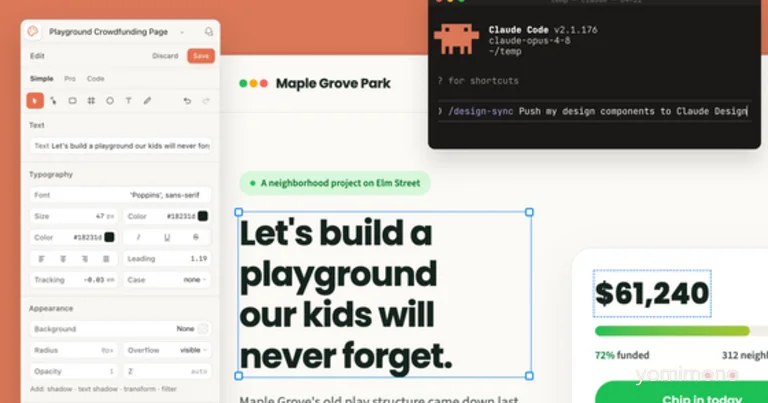
Task: Expand the Playground Crowdfunding Page project dropdown
Action: coord(182,32)
